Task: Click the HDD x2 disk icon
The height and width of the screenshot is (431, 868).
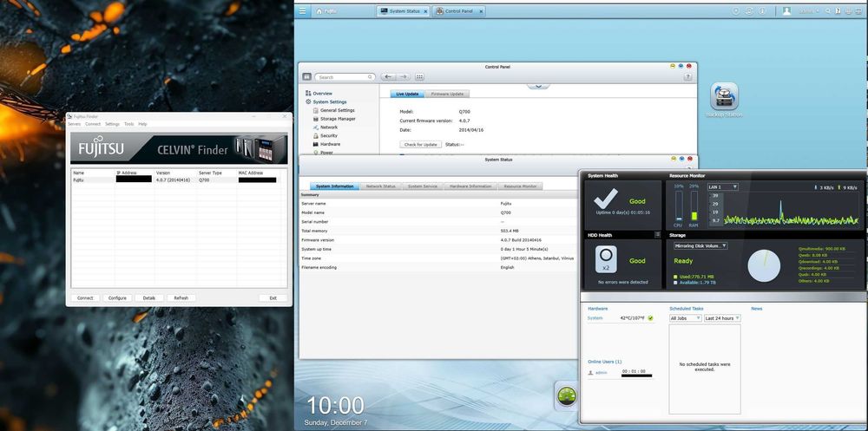Action: [606, 259]
